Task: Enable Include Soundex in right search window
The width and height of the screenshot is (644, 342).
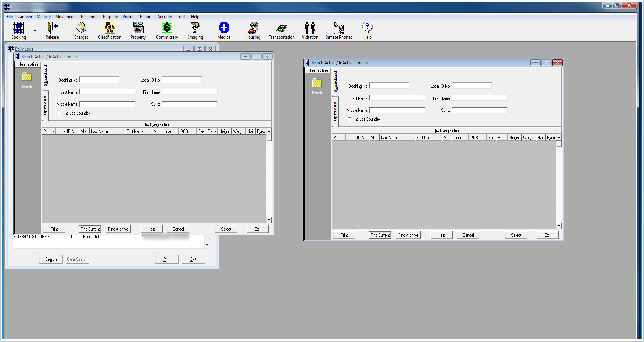Action: pos(350,119)
